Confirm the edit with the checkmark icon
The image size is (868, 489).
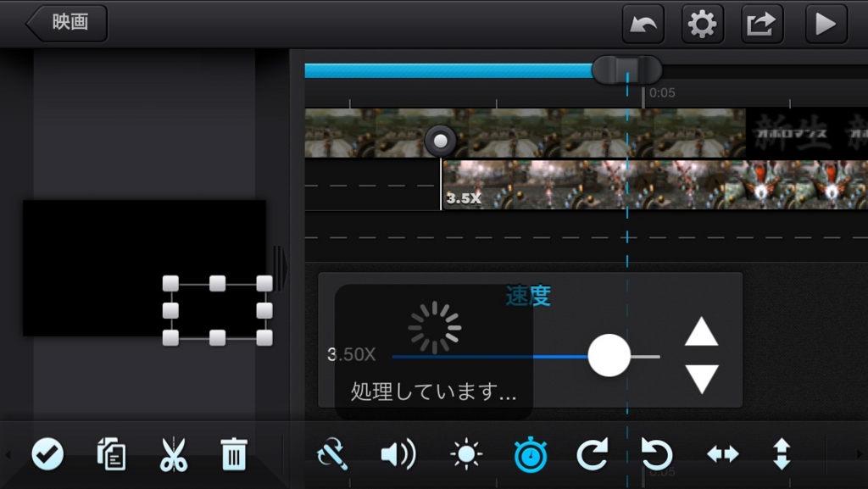[x=47, y=454]
